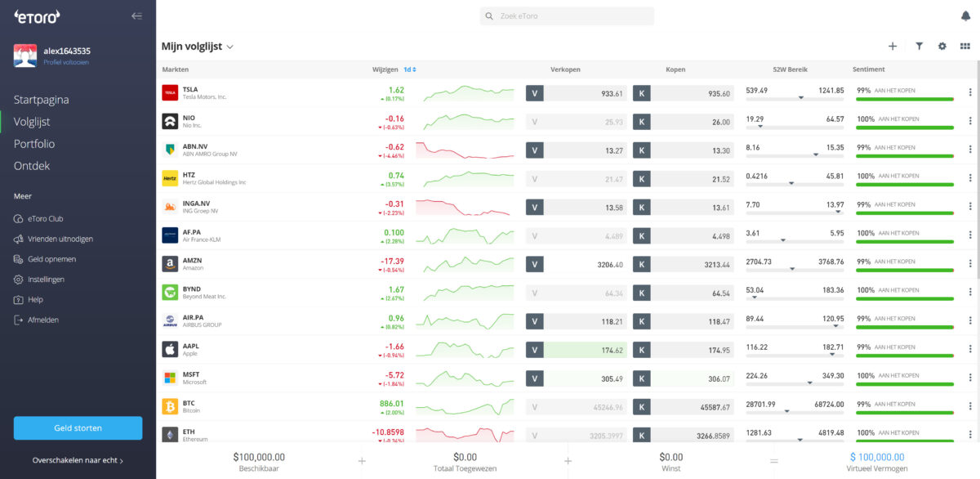Open the BTC row three-dot menu
The image size is (980, 479).
970,406
